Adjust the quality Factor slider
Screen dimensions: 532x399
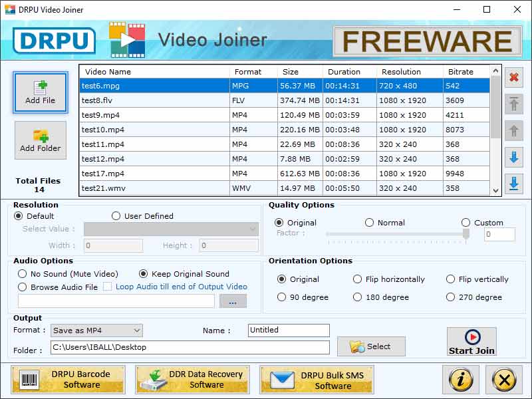tap(465, 234)
